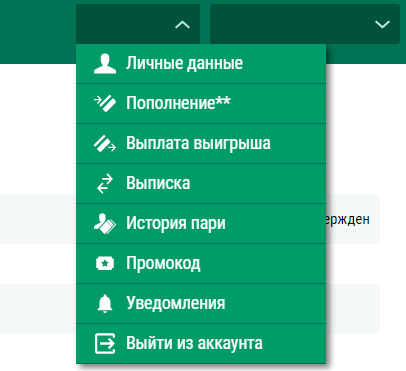Click the exchange arrows icon beside Выписка
This screenshot has width=406, height=371.
click(105, 184)
